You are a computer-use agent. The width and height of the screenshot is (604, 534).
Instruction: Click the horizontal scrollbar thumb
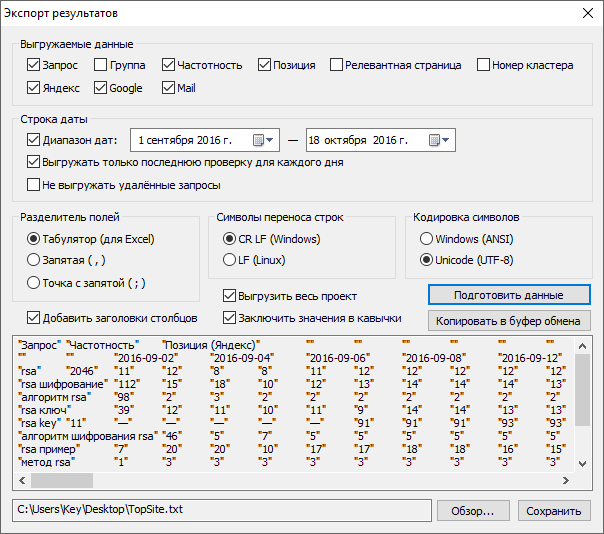(62, 480)
